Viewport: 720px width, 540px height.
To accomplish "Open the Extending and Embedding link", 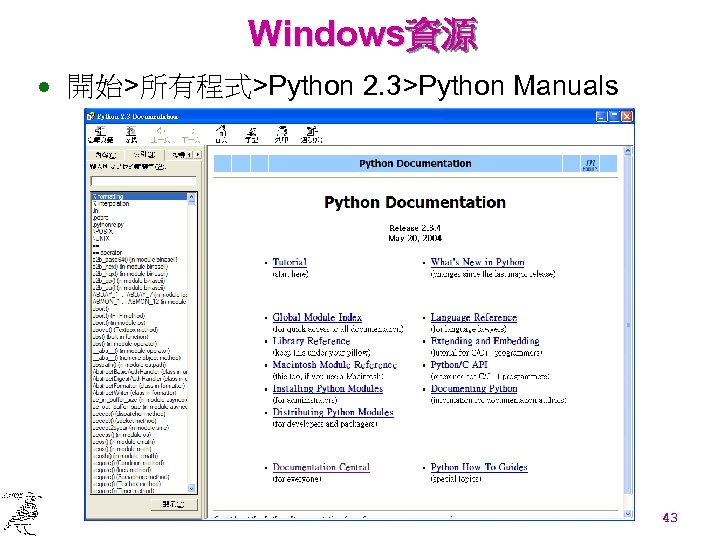I will click(485, 341).
